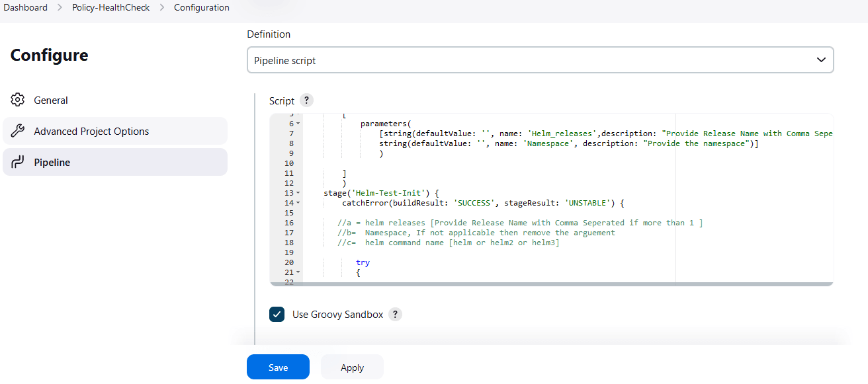The width and height of the screenshot is (868, 384).
Task: Click the parameters( line in script
Action: point(386,124)
